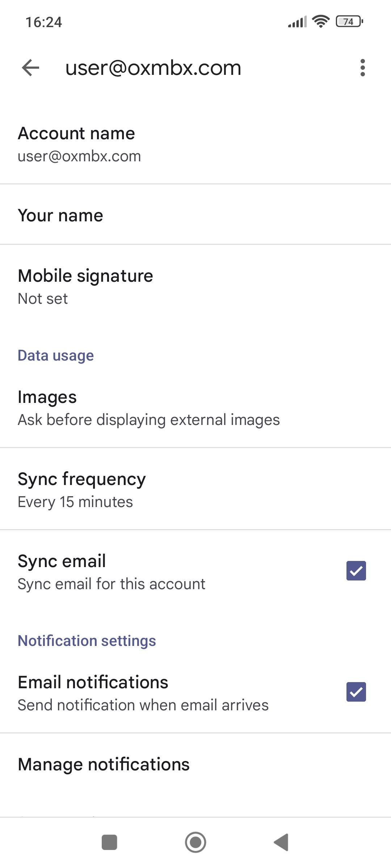Tap the Wi-Fi status icon

321,22
